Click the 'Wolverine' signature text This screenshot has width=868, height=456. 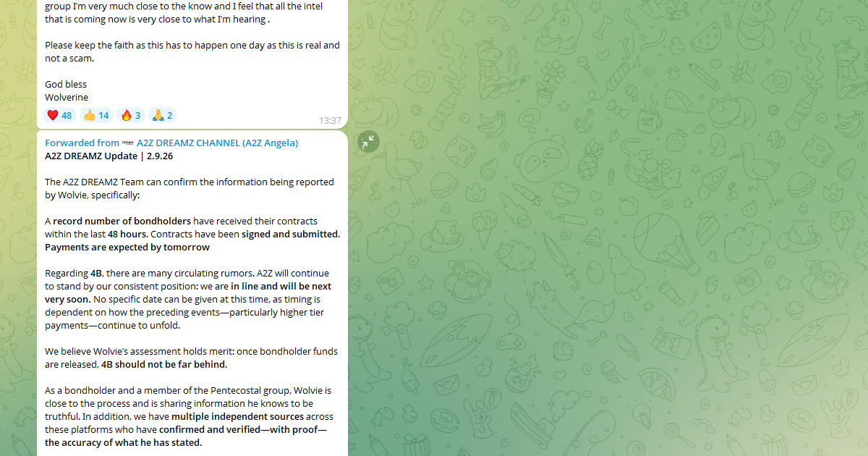[x=67, y=97]
